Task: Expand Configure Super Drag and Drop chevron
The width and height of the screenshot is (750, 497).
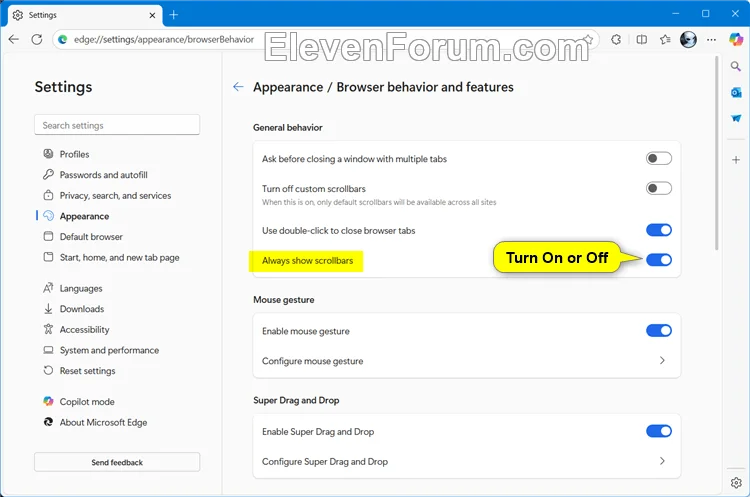Action: pyautogui.click(x=662, y=461)
